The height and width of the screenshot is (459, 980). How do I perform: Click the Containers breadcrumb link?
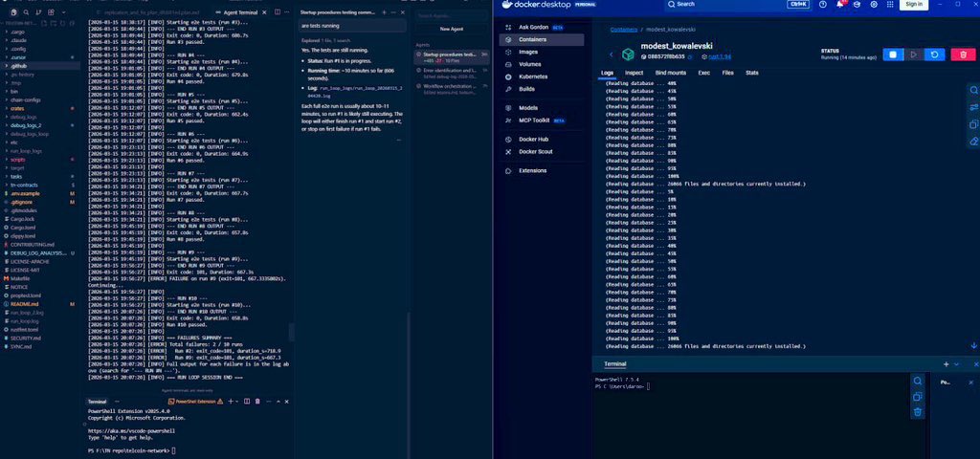point(624,30)
